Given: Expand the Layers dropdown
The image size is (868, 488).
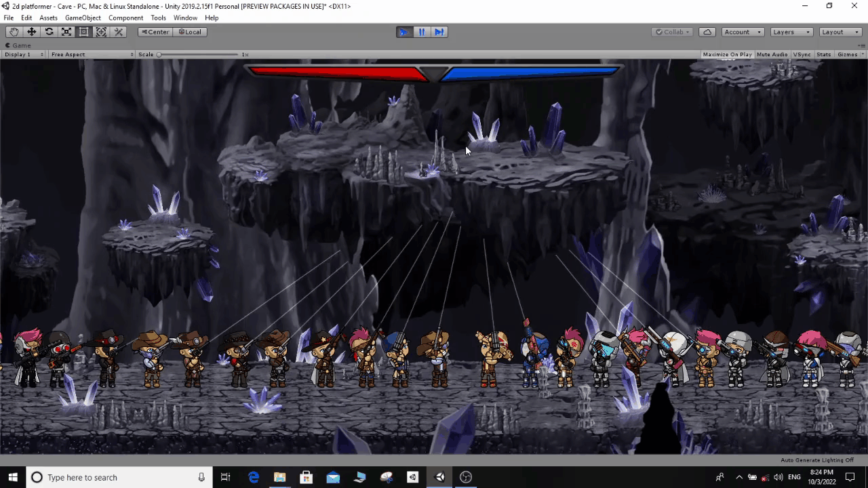Looking at the screenshot, I should coord(790,32).
